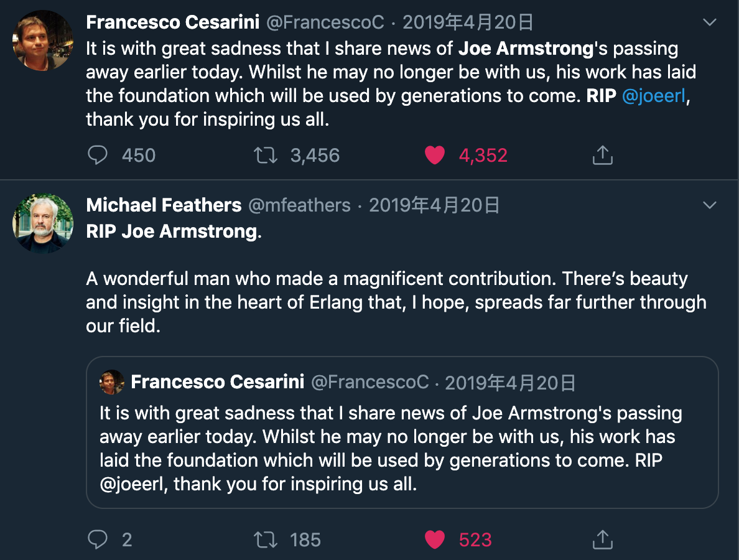This screenshot has width=739, height=560.
Task: Open Francesco Cesarini's profile avatar in top tweet
Action: pyautogui.click(x=42, y=40)
